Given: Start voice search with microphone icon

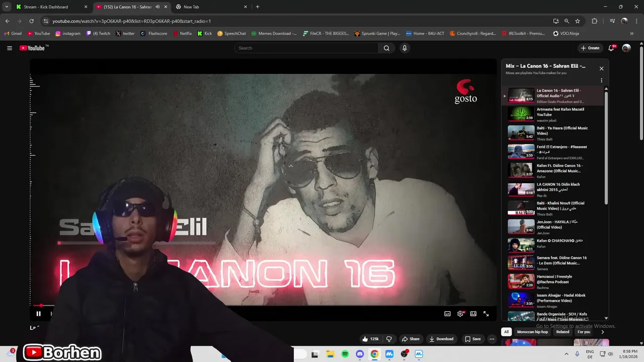Looking at the screenshot, I should pyautogui.click(x=405, y=48).
